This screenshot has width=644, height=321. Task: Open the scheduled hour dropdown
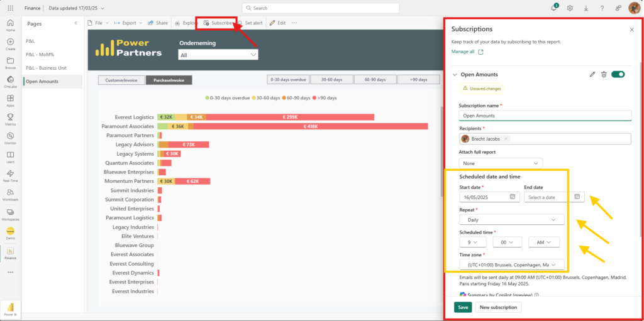click(x=473, y=242)
